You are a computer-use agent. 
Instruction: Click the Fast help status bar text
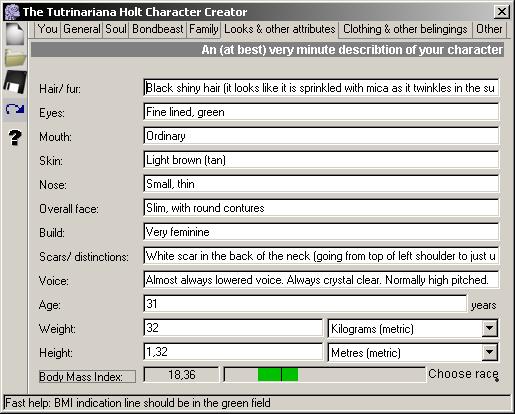pos(138,403)
